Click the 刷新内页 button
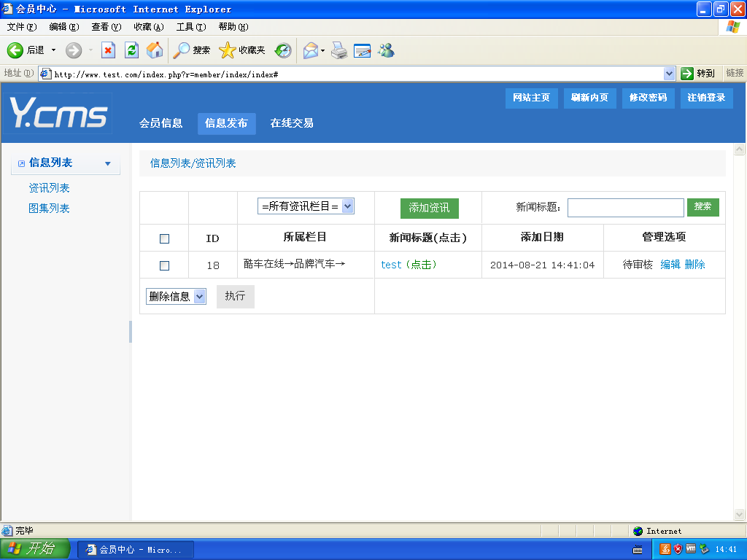This screenshot has height=560, width=747. coord(589,98)
